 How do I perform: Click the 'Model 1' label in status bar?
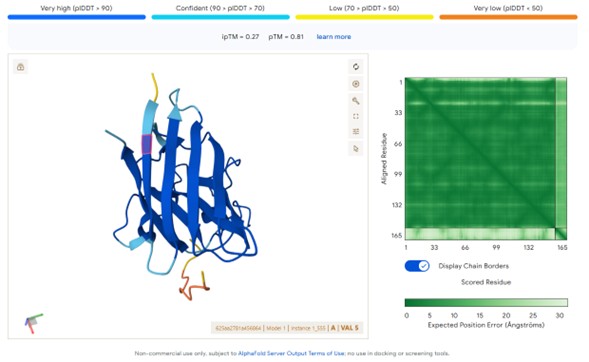[276, 328]
